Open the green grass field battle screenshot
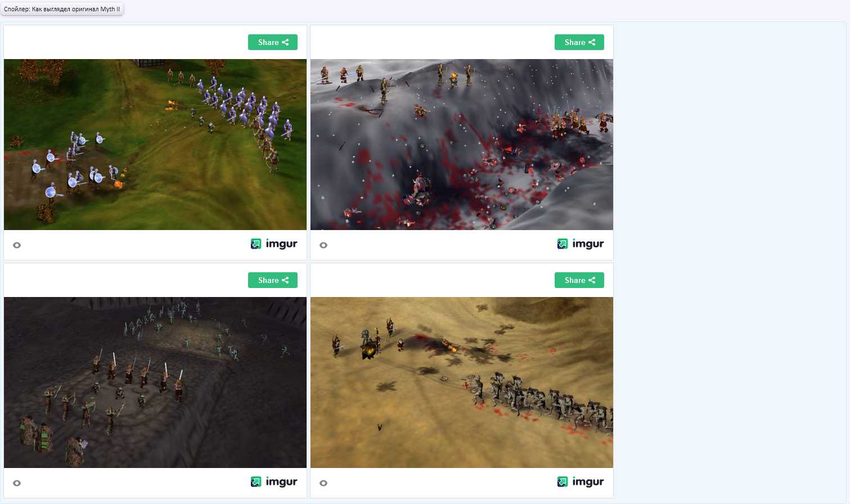This screenshot has width=850, height=504. (x=155, y=145)
